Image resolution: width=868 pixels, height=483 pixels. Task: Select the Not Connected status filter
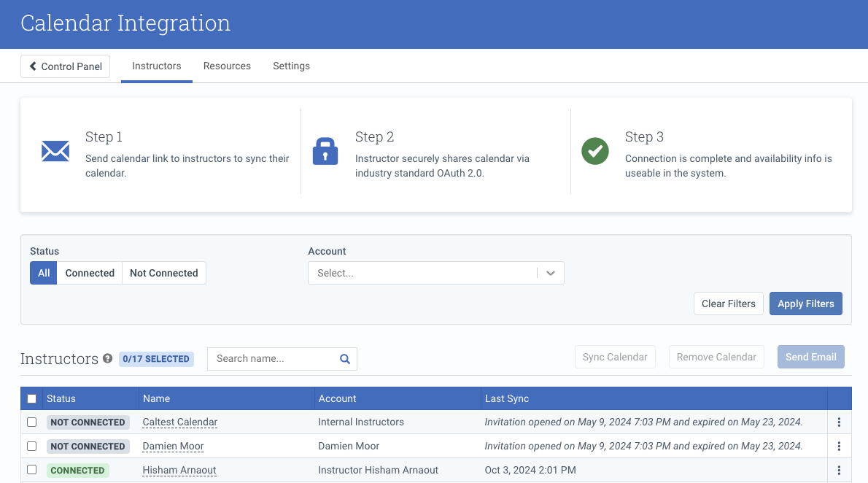point(164,273)
